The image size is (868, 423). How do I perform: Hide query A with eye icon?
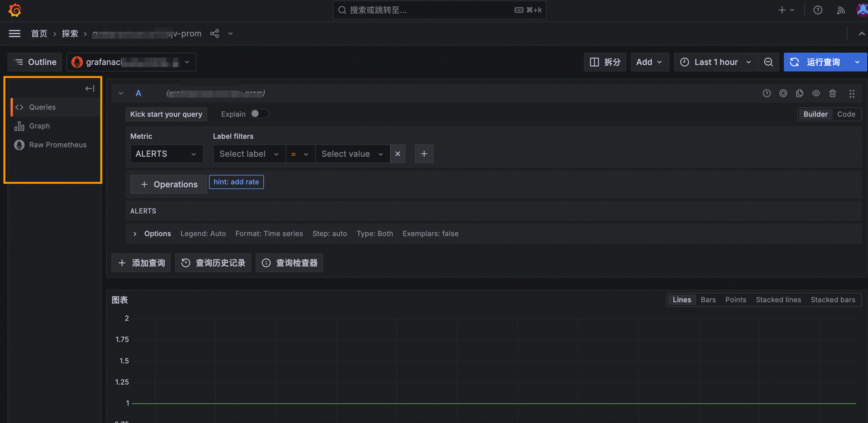pos(816,93)
